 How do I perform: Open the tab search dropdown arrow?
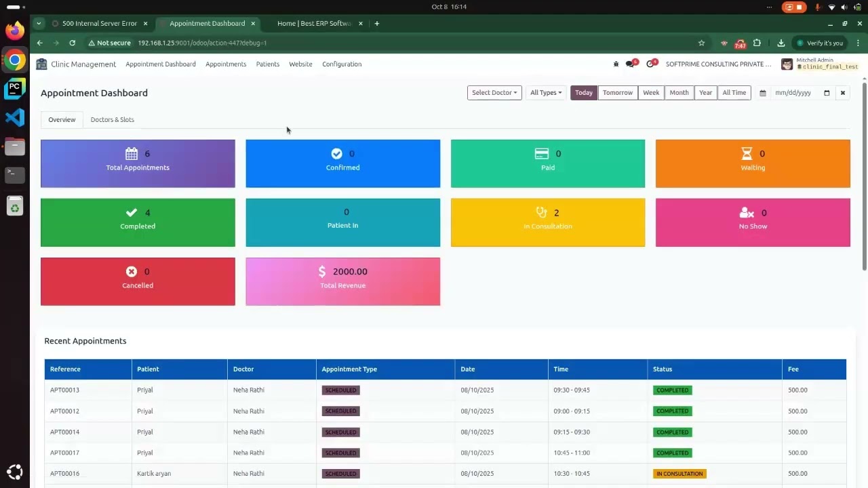(39, 23)
